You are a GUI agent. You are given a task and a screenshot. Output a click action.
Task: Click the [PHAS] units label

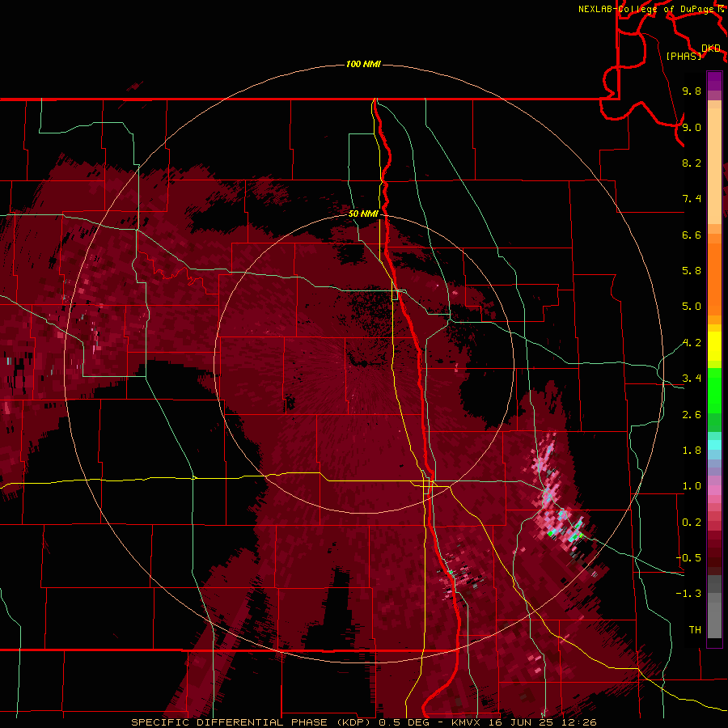coord(684,56)
